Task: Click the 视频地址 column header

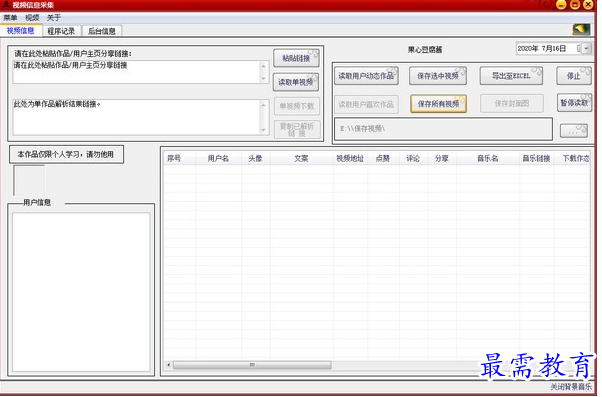Action: point(350,158)
